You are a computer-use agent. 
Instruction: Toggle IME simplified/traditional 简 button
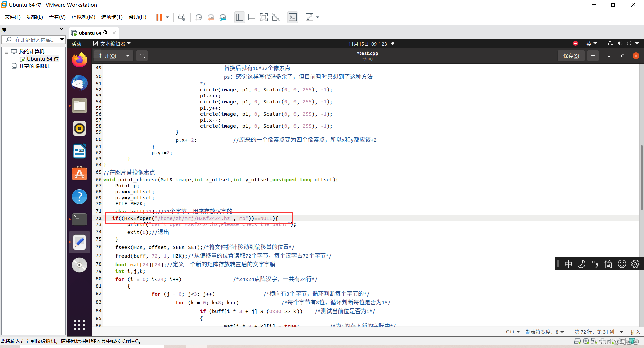coord(608,264)
